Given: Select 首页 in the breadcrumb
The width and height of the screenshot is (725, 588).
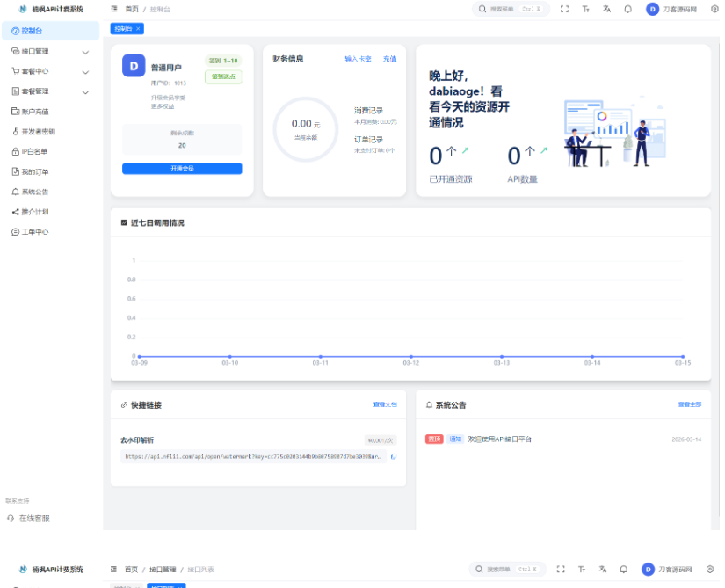Looking at the screenshot, I should [x=134, y=8].
